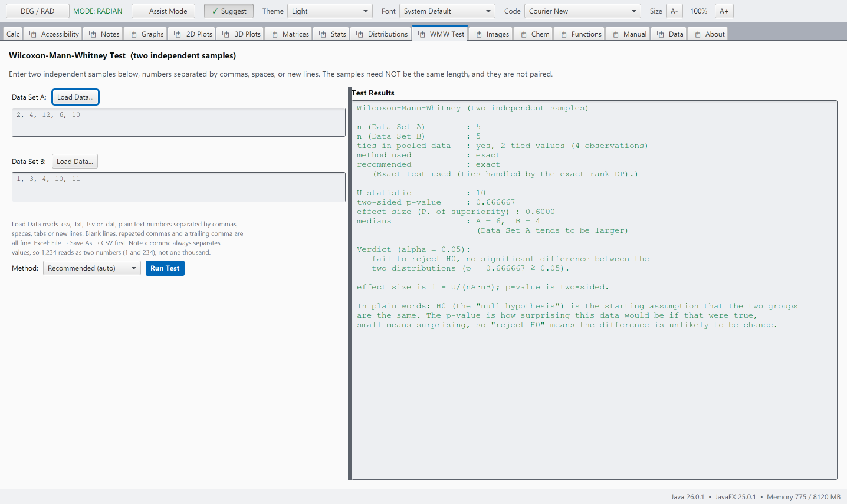Image resolution: width=847 pixels, height=504 pixels.
Task: Click the Test Results output area
Action: coord(595,290)
